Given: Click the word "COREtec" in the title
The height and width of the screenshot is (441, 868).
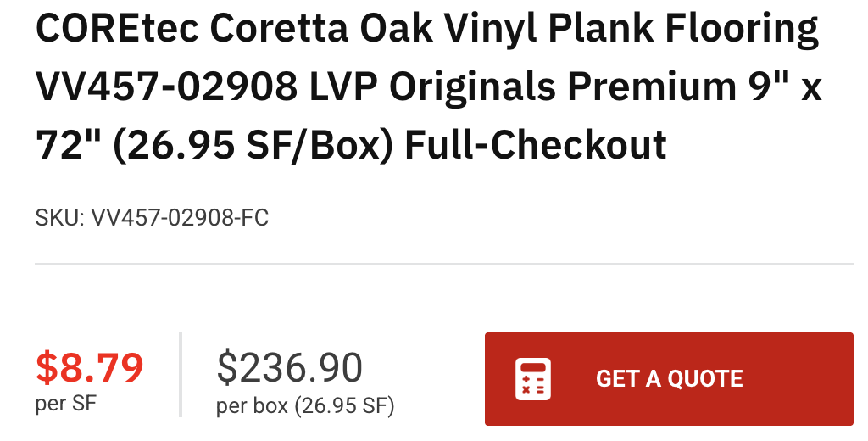Looking at the screenshot, I should point(117,31).
